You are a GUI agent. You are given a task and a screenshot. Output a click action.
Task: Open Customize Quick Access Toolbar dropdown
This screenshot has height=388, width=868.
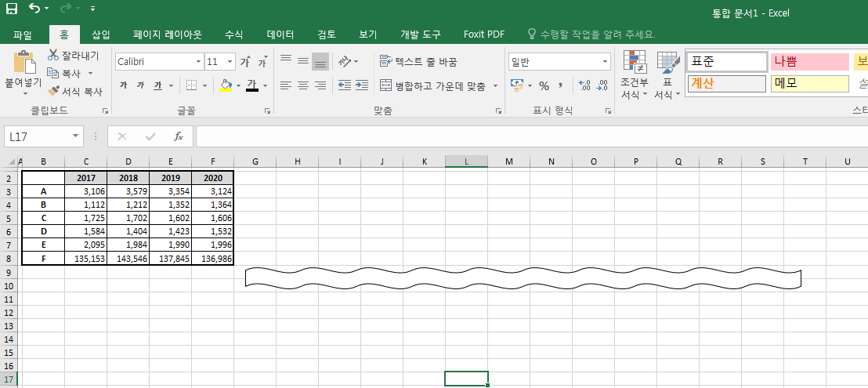[92, 9]
